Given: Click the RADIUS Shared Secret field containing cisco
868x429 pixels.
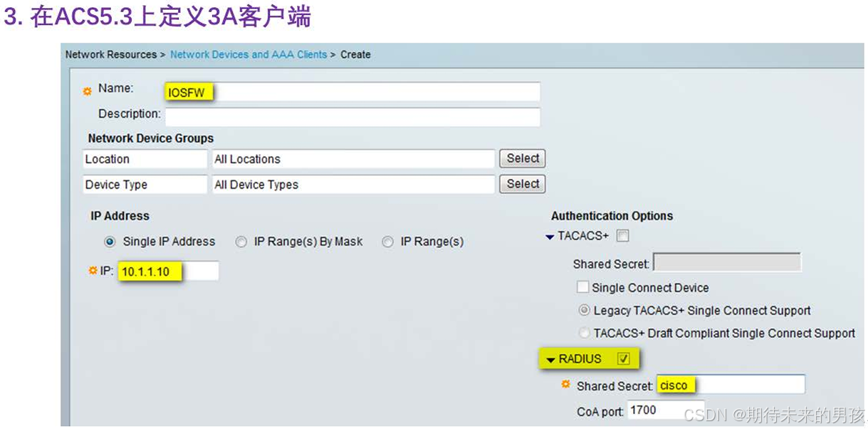Looking at the screenshot, I should [x=731, y=385].
